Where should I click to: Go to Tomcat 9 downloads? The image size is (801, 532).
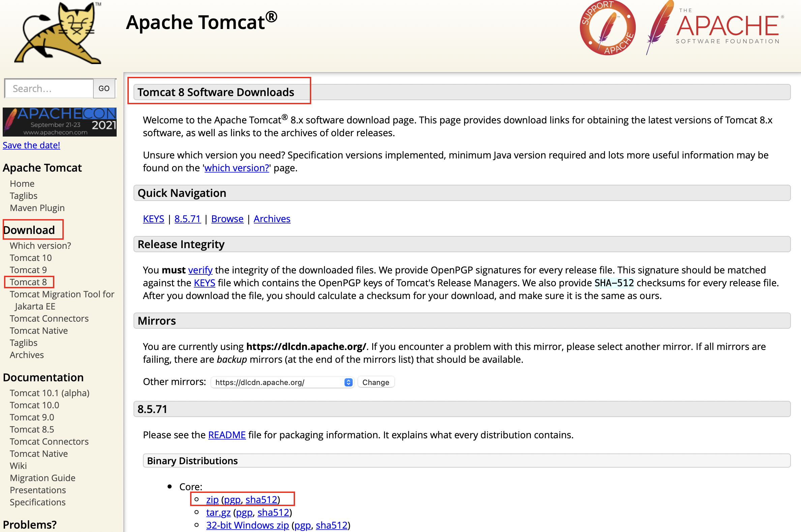pos(29,270)
